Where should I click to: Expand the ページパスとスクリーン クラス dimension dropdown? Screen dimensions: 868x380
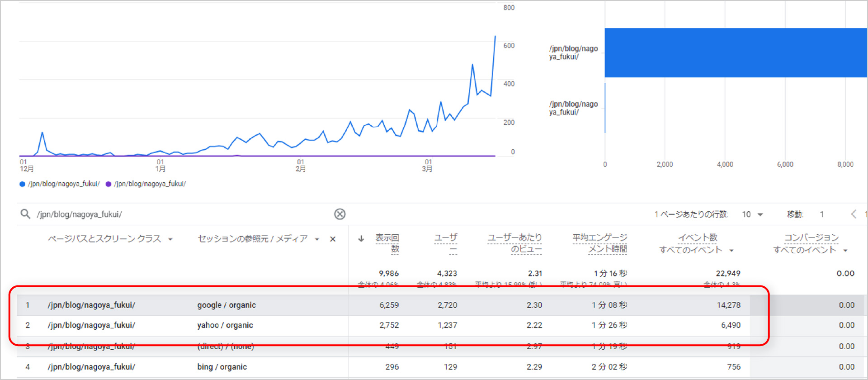(170, 239)
